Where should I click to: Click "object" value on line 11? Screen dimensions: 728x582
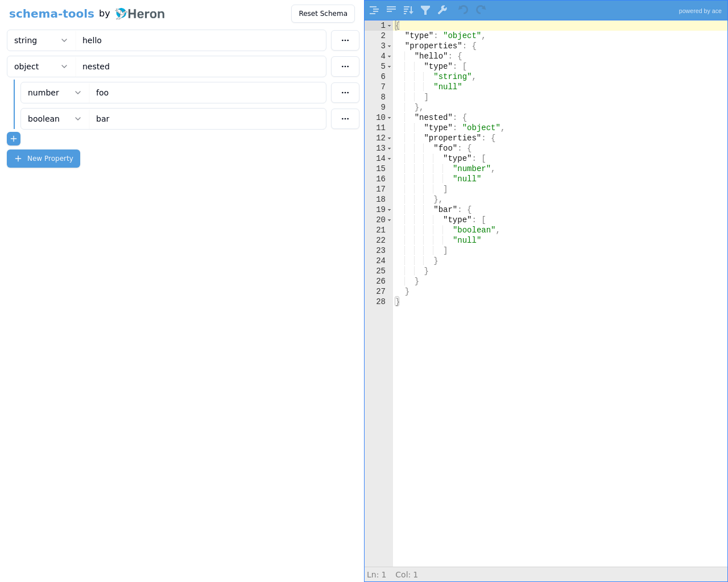(482, 128)
